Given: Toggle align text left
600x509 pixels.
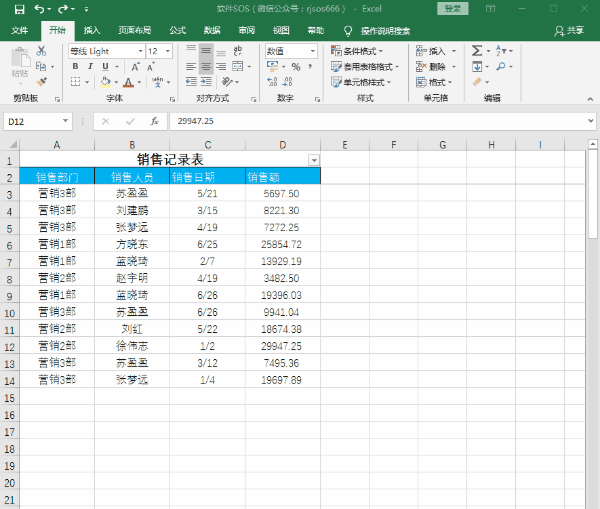Looking at the screenshot, I should [191, 67].
